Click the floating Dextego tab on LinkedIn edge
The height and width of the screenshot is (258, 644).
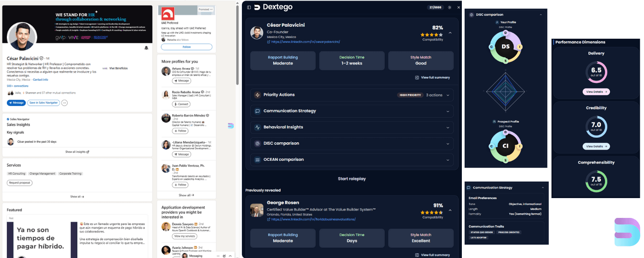click(x=231, y=125)
